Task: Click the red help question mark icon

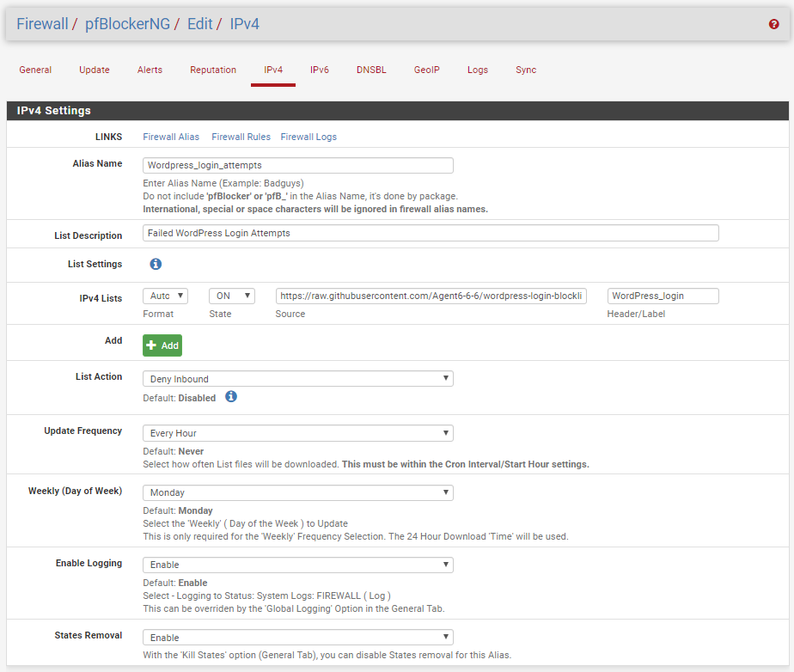Action: click(773, 25)
